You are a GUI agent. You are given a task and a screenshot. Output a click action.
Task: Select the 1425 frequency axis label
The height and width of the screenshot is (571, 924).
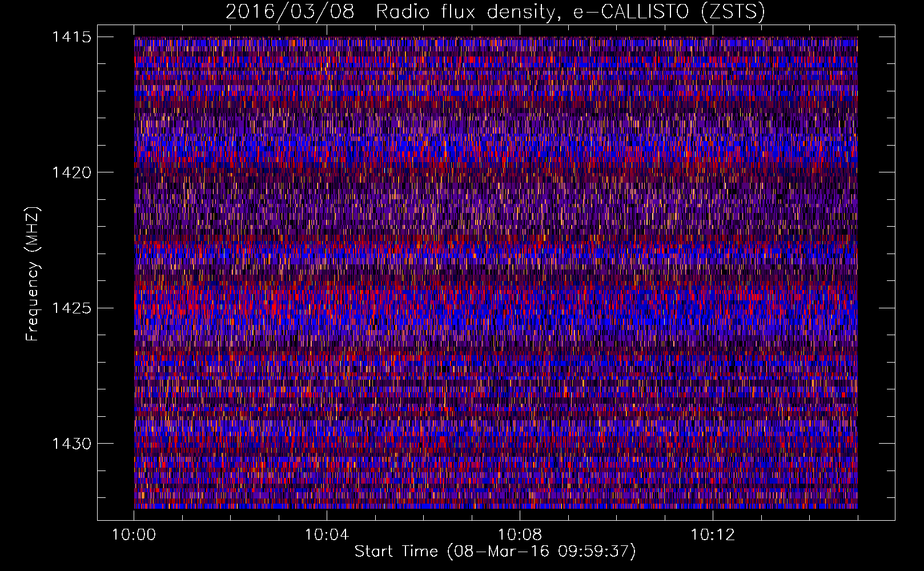71,308
